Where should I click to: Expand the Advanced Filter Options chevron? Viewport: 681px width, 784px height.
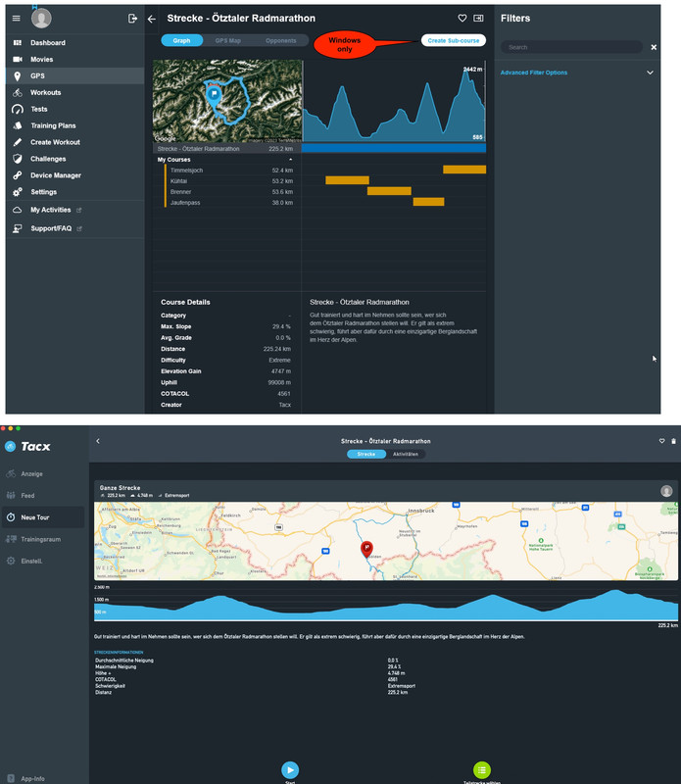click(x=650, y=73)
